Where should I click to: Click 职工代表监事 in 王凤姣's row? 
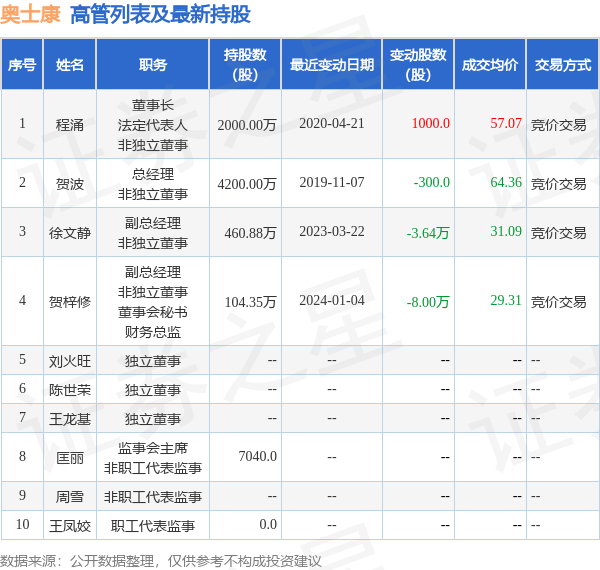[153, 526]
